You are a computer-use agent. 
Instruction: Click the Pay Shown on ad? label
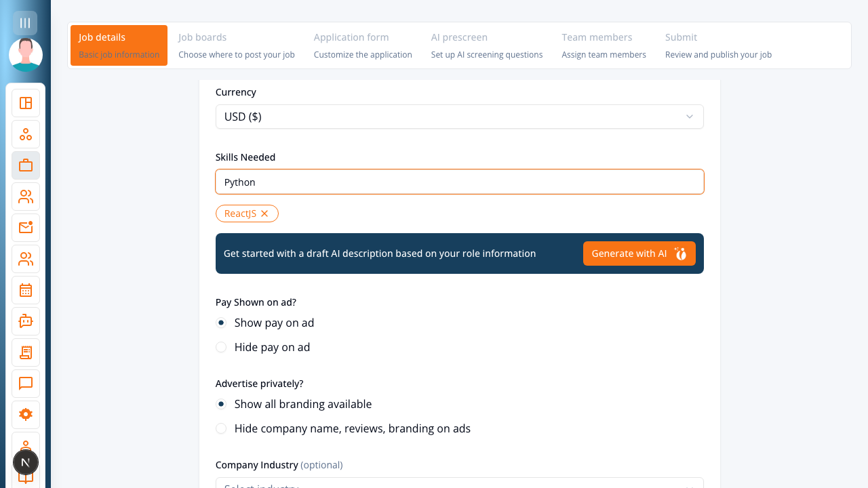(x=256, y=302)
